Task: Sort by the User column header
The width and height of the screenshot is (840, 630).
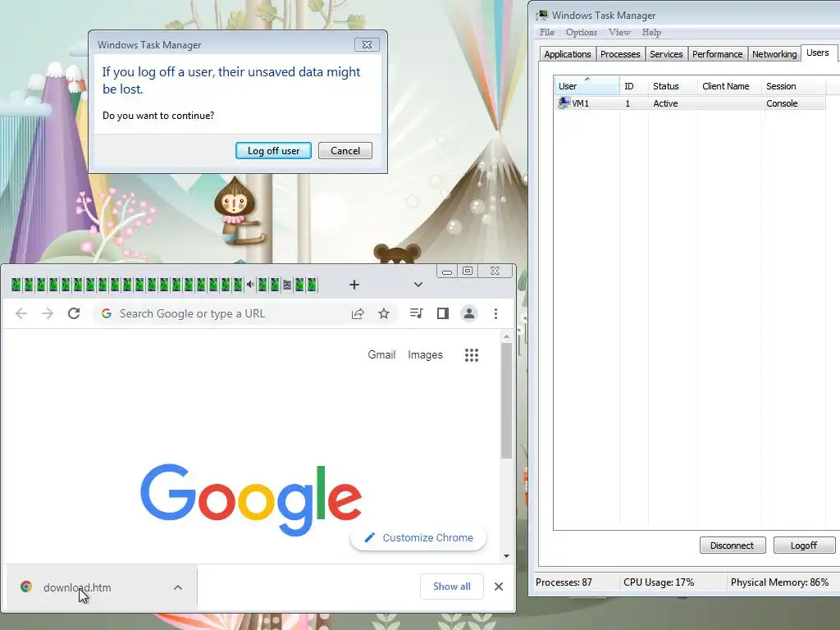Action: [587, 85]
